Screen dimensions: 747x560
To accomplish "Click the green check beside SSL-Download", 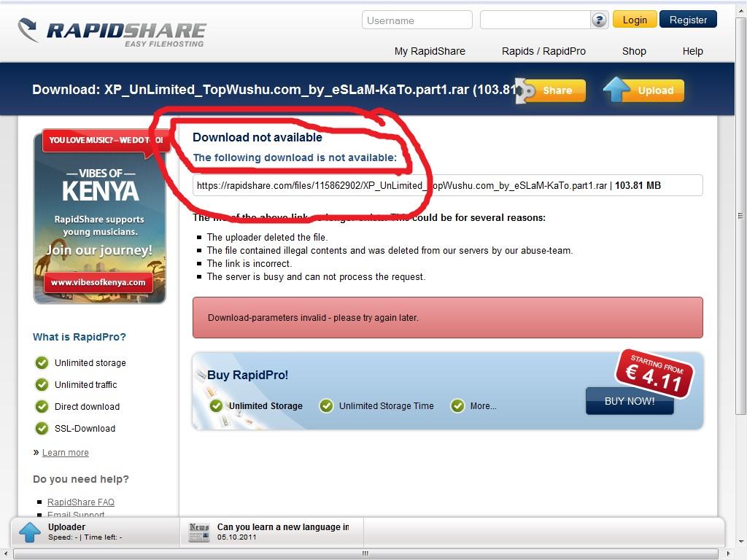I will click(x=42, y=429).
